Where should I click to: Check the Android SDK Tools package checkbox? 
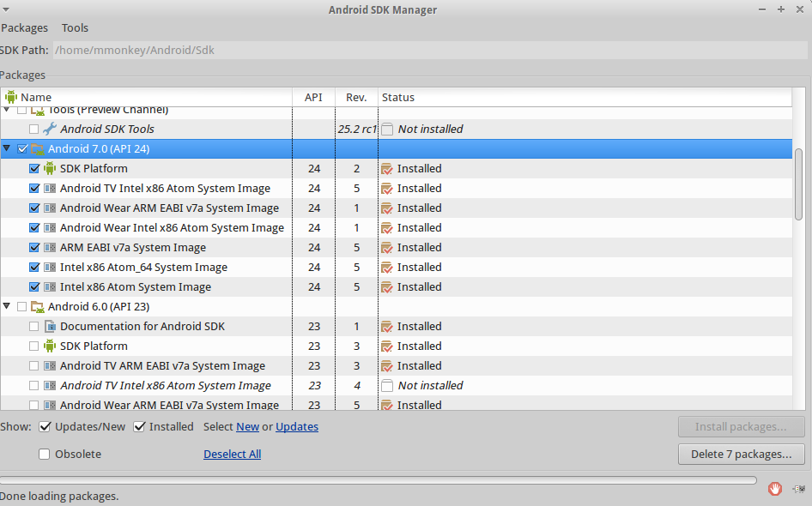[x=33, y=129]
